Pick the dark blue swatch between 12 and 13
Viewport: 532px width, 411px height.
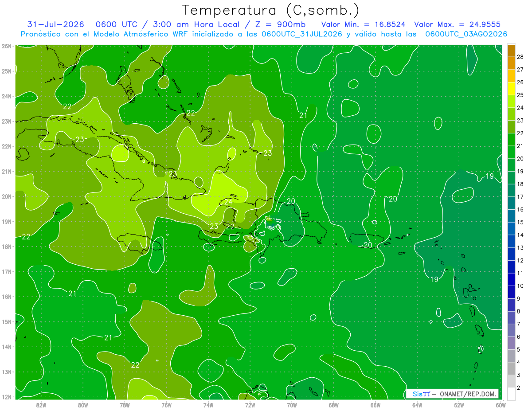(x=511, y=254)
